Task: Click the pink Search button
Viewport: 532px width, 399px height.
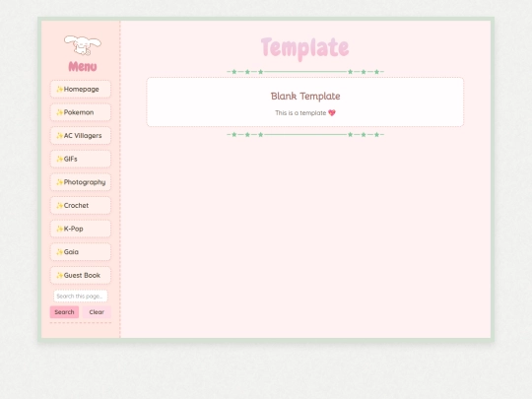Action: 64,312
